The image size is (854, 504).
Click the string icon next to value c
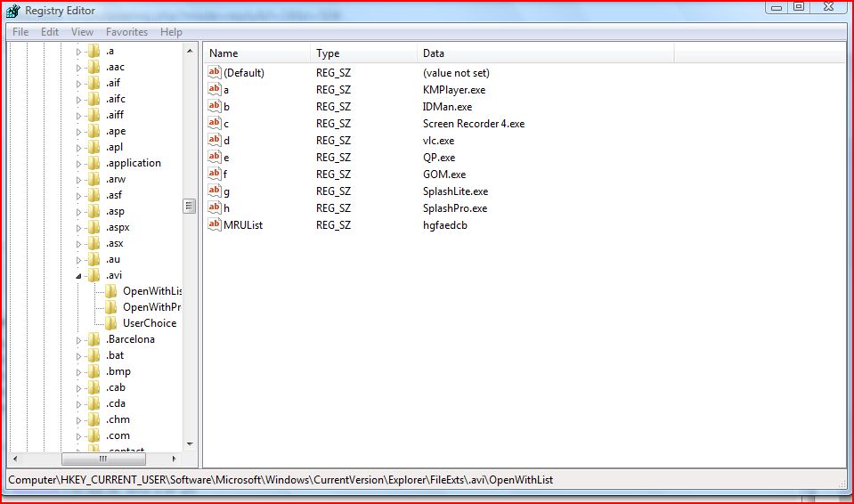214,123
